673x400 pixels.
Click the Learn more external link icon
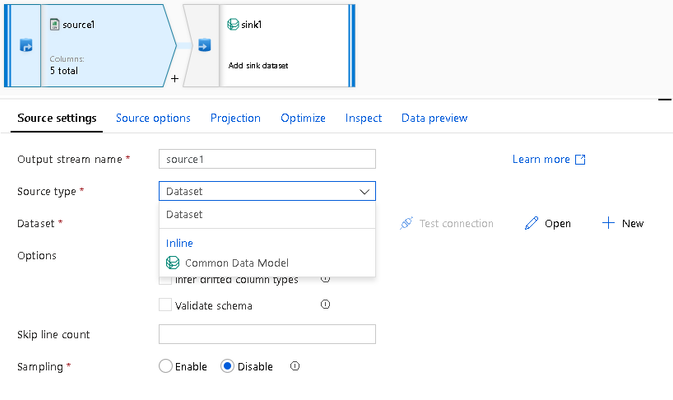tap(580, 160)
